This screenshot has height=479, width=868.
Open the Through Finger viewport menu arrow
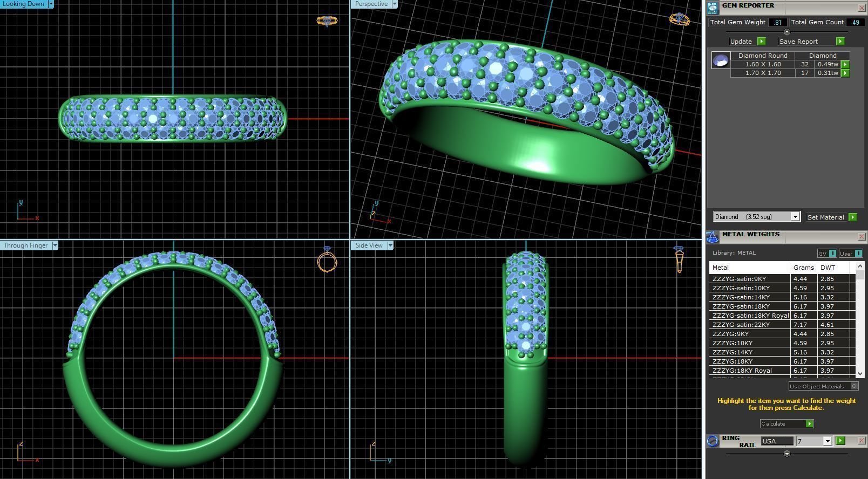pos(55,245)
